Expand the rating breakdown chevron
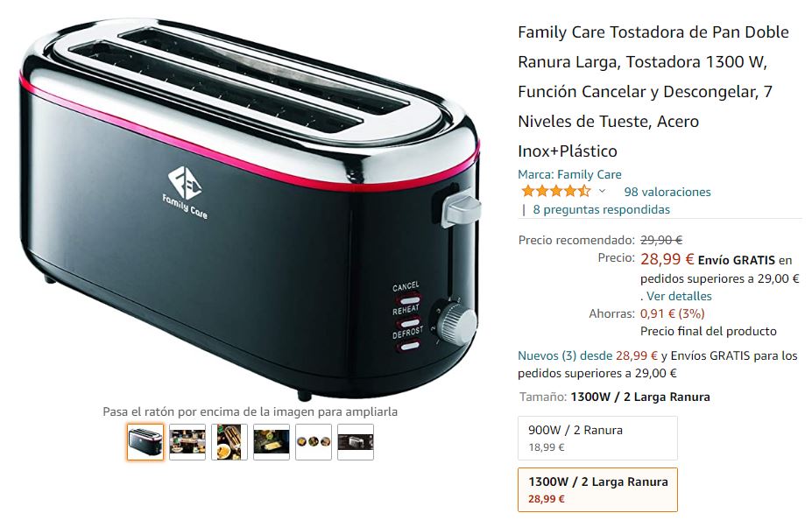The height and width of the screenshot is (520, 812). 602,192
